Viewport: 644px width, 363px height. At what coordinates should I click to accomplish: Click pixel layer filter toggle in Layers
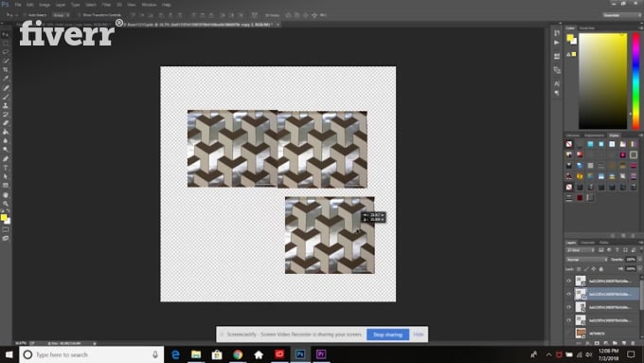[x=600, y=250]
